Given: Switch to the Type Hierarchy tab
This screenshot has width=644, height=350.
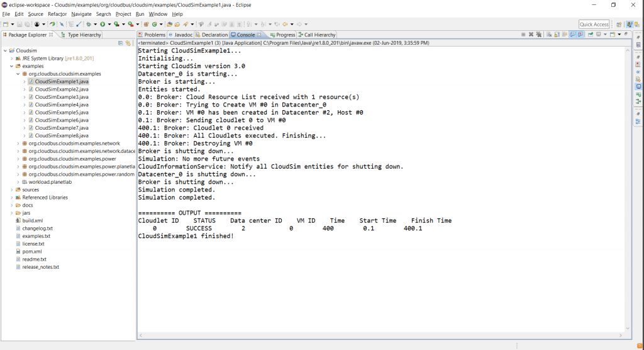Looking at the screenshot, I should click(81, 35).
